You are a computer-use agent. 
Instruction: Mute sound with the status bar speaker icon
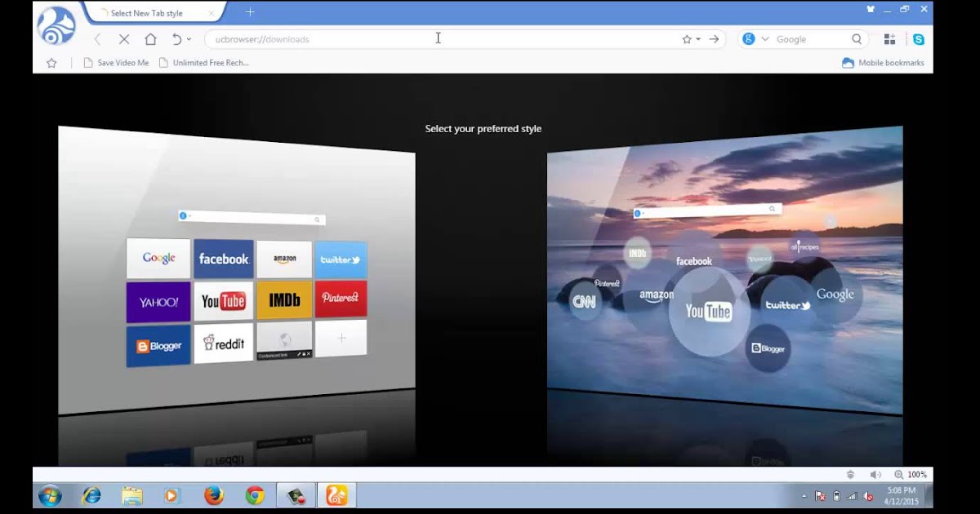[875, 474]
